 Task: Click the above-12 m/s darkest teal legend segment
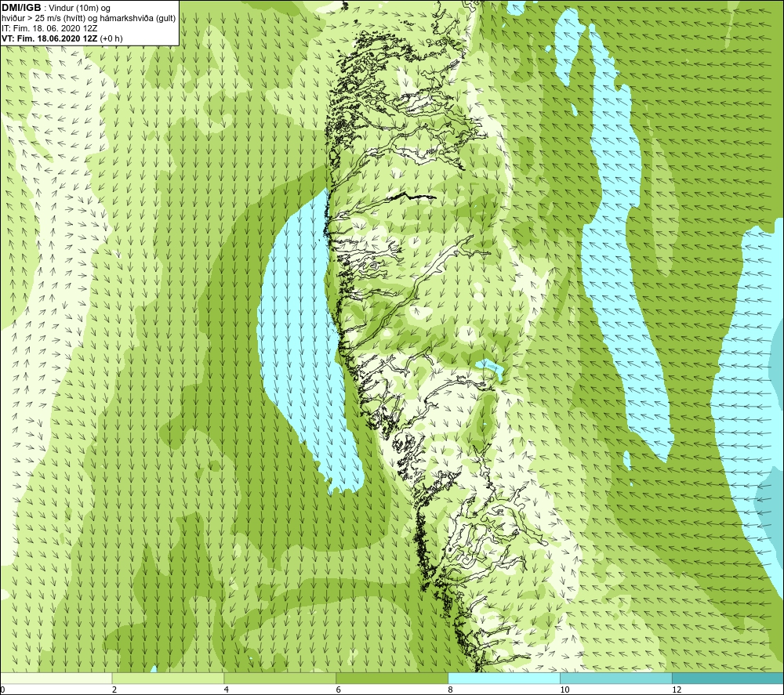point(728,678)
